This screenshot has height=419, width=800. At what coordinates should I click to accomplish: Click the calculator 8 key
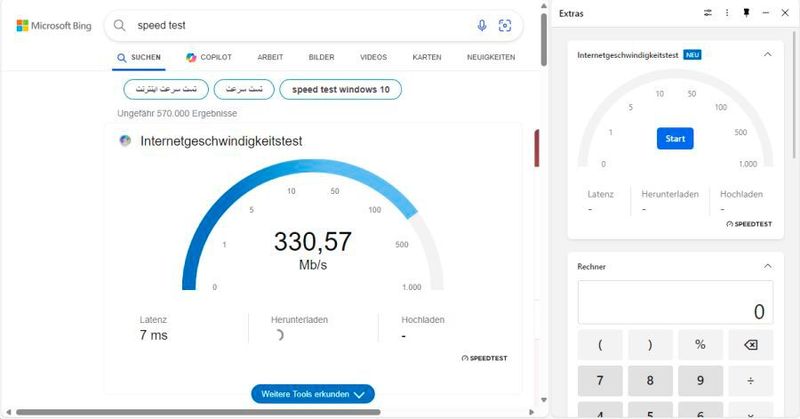[x=650, y=381]
